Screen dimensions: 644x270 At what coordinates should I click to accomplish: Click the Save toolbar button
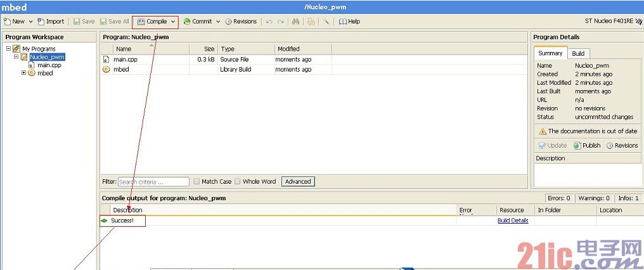click(84, 22)
